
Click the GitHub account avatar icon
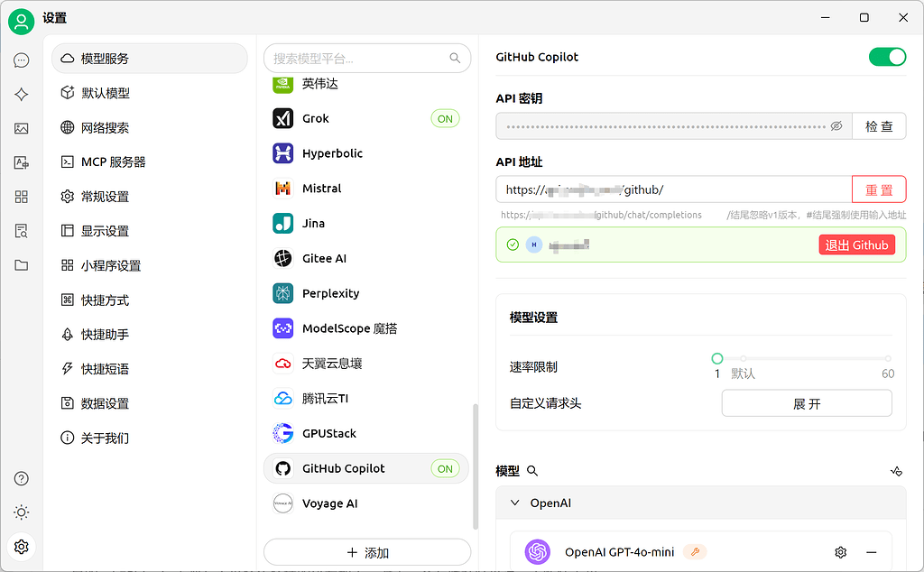[x=534, y=244]
